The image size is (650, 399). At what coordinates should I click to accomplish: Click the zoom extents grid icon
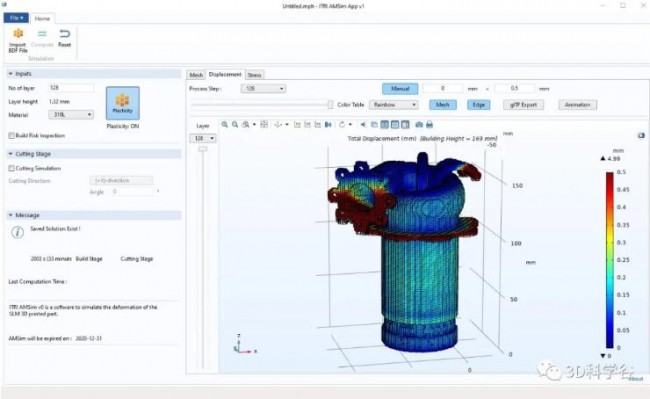pos(264,125)
